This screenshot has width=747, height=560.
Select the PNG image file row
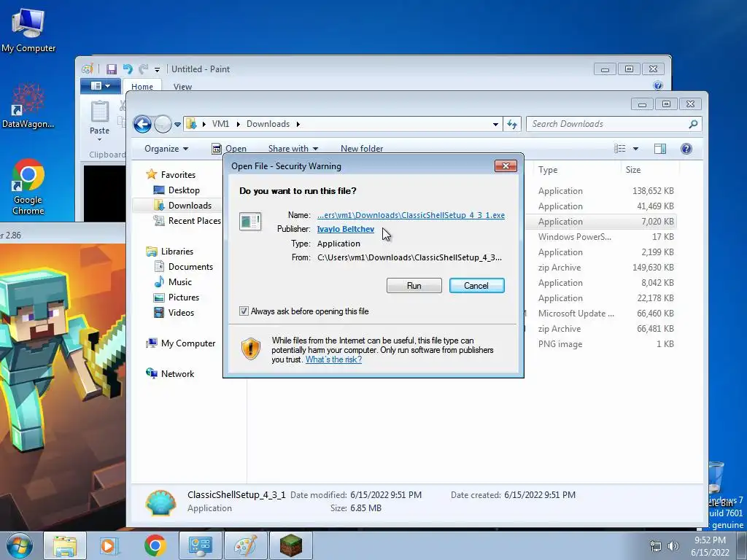600,344
